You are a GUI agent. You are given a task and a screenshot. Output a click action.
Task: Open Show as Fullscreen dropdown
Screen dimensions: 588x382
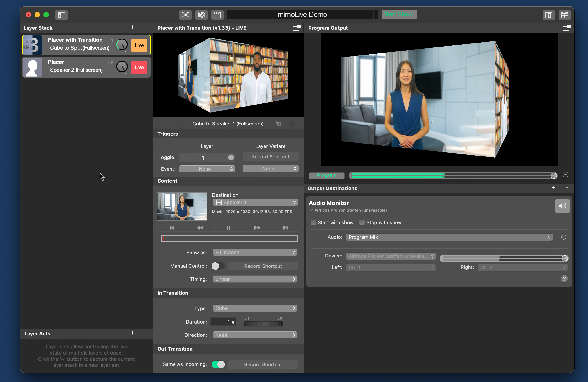[255, 252]
